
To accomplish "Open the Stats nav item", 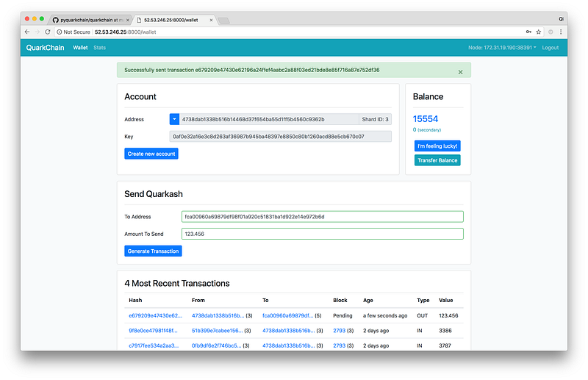I will pos(100,48).
